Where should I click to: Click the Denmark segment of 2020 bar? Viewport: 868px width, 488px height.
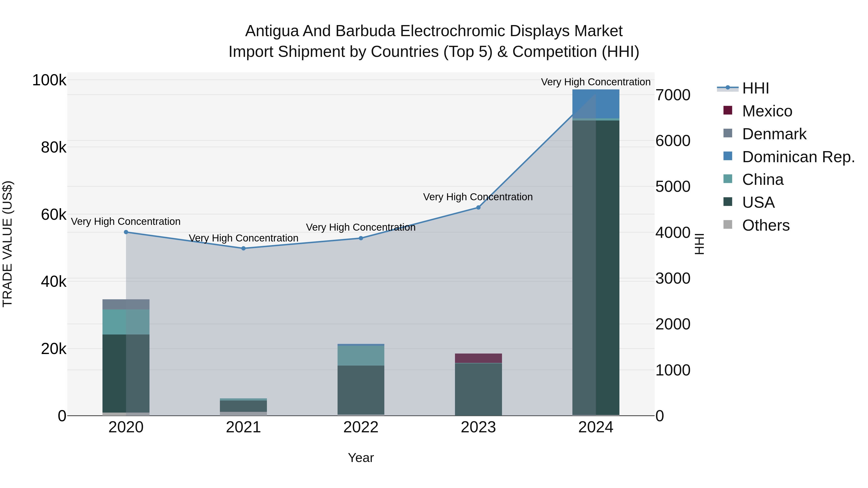click(126, 304)
